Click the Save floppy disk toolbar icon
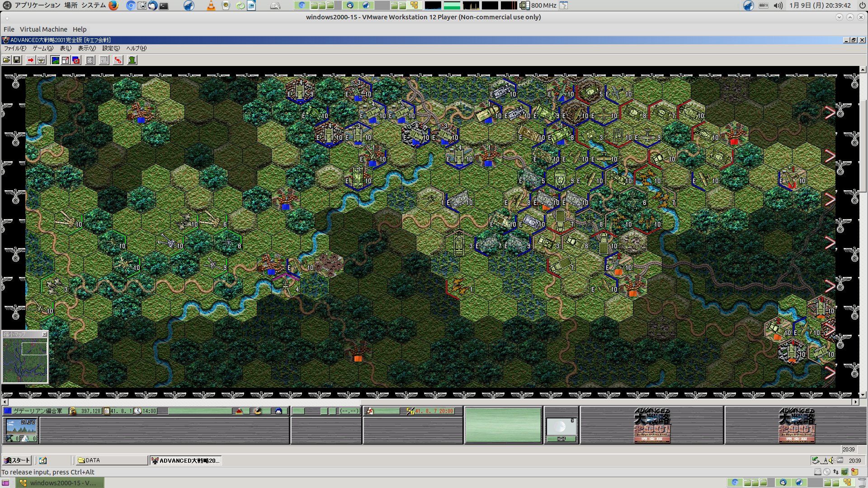 tap(17, 60)
